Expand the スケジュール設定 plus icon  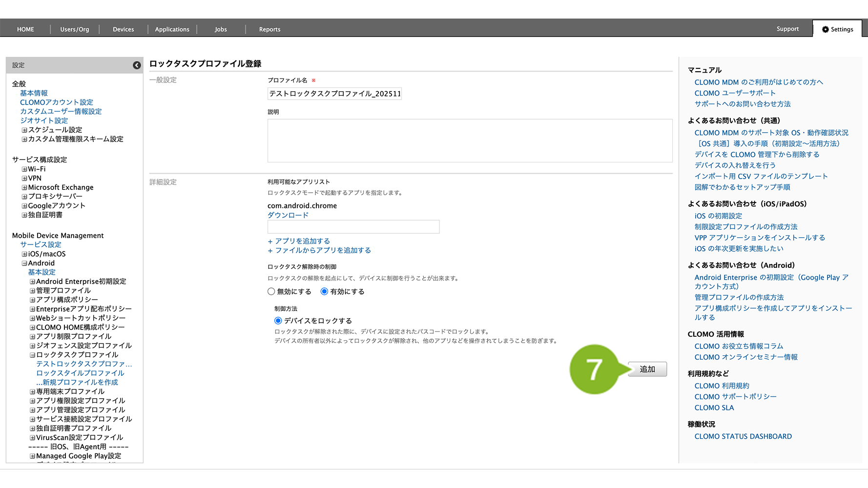click(x=24, y=130)
